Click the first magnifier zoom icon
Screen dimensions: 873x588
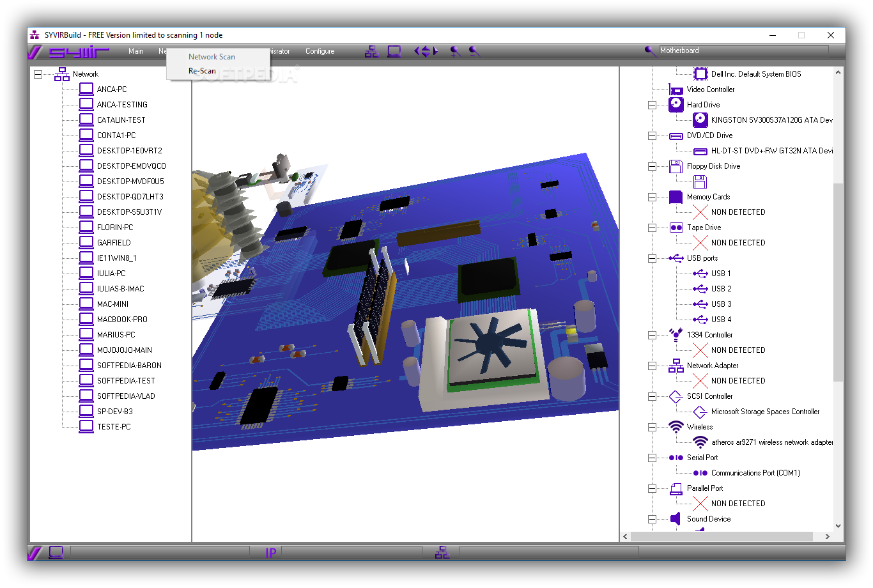(455, 51)
